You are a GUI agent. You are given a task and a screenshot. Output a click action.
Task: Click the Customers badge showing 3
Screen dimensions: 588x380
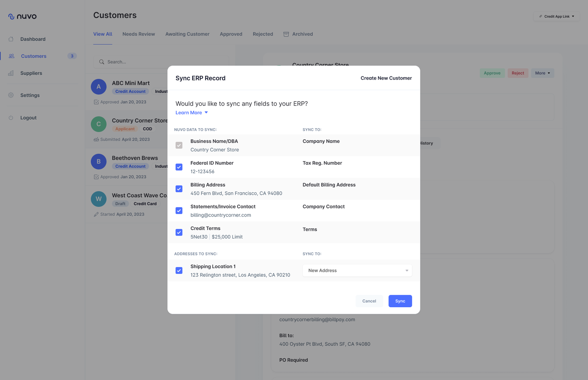tap(72, 56)
